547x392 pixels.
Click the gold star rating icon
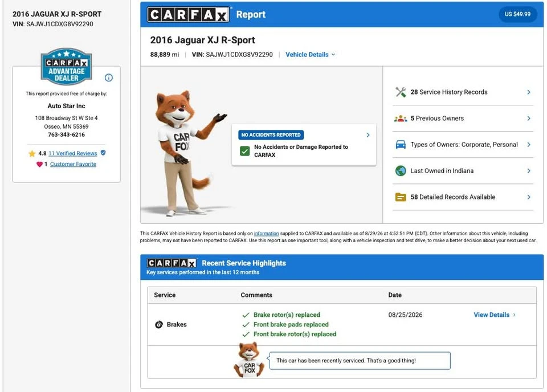point(32,153)
